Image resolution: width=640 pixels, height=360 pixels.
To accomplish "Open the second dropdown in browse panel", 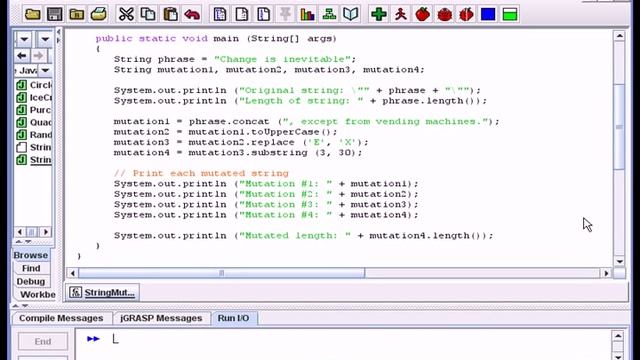I will (x=45, y=40).
